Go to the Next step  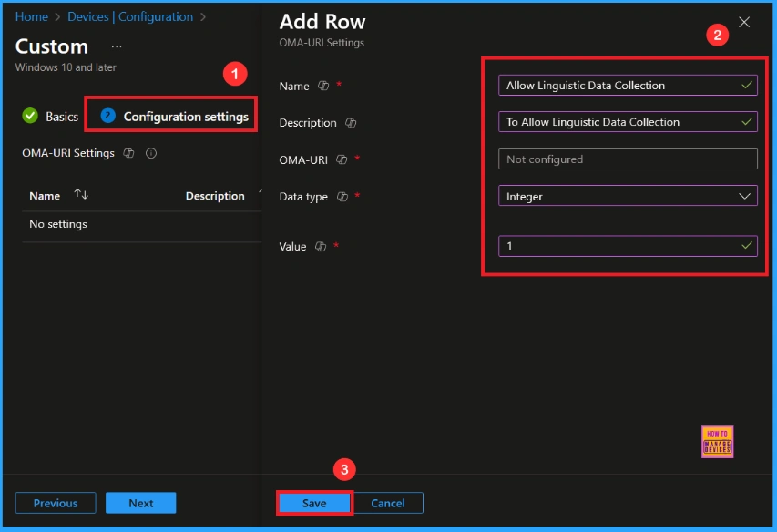pyautogui.click(x=140, y=503)
